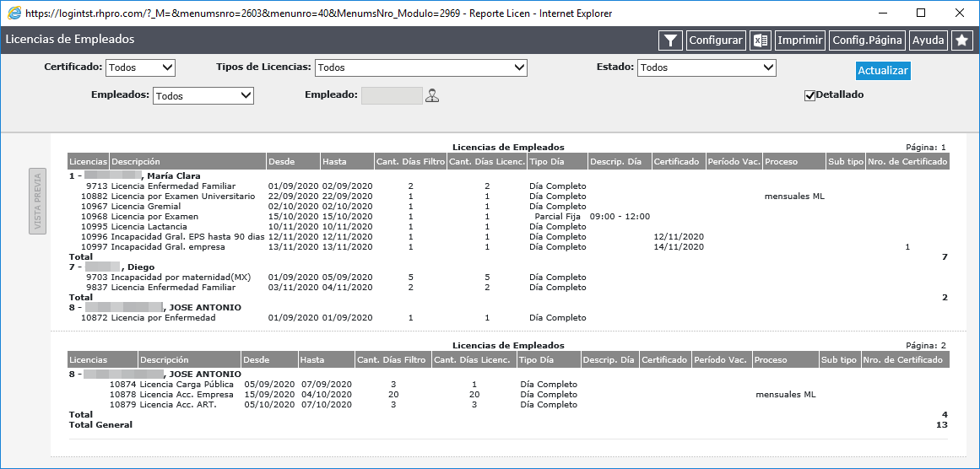Click the Página: 1 indicator

[926, 148]
